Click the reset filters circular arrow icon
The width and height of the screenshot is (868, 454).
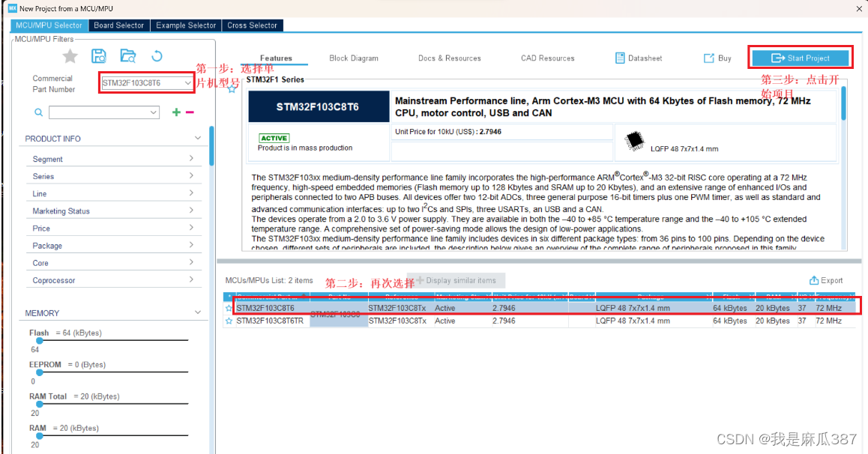157,56
